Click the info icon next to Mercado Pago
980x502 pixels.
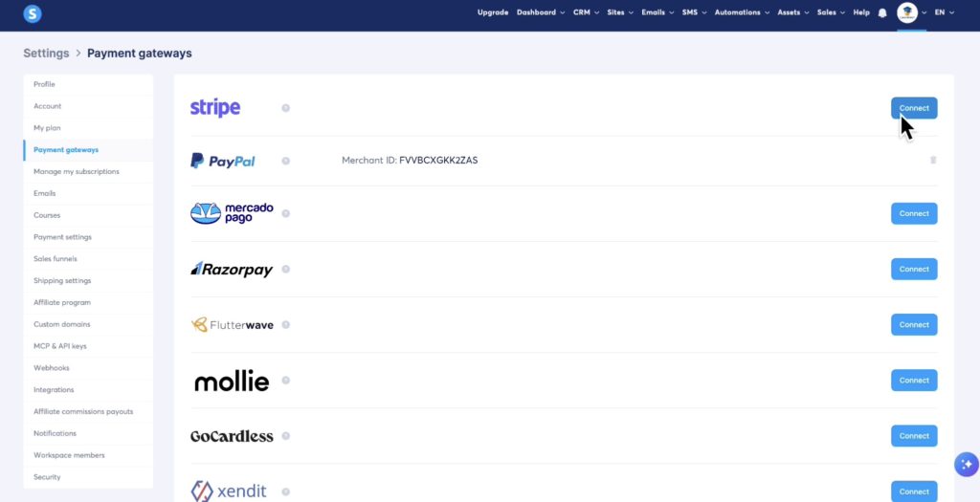click(x=285, y=213)
